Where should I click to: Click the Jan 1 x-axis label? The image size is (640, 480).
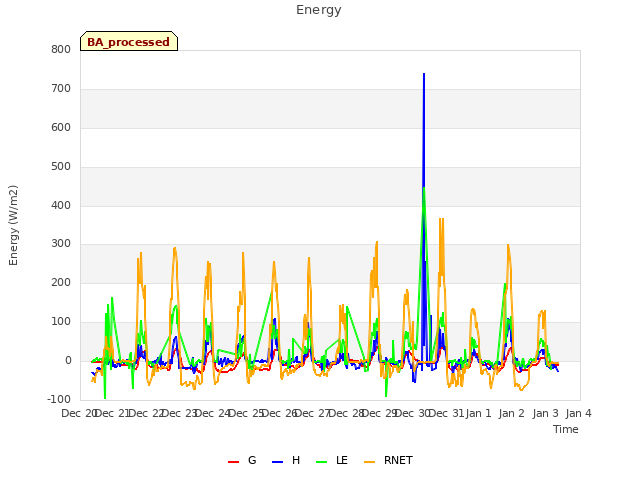(478, 413)
